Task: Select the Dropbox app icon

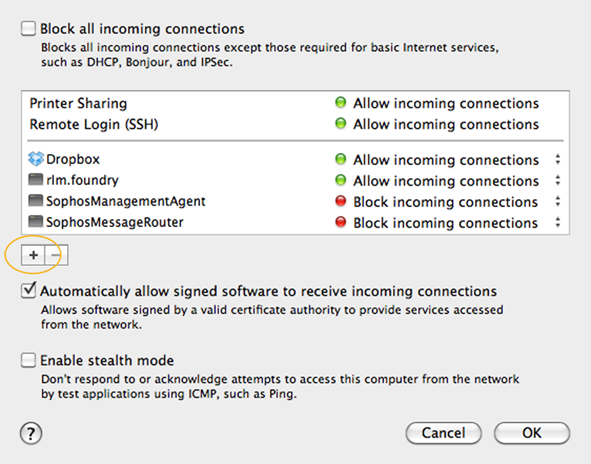Action: 36,159
